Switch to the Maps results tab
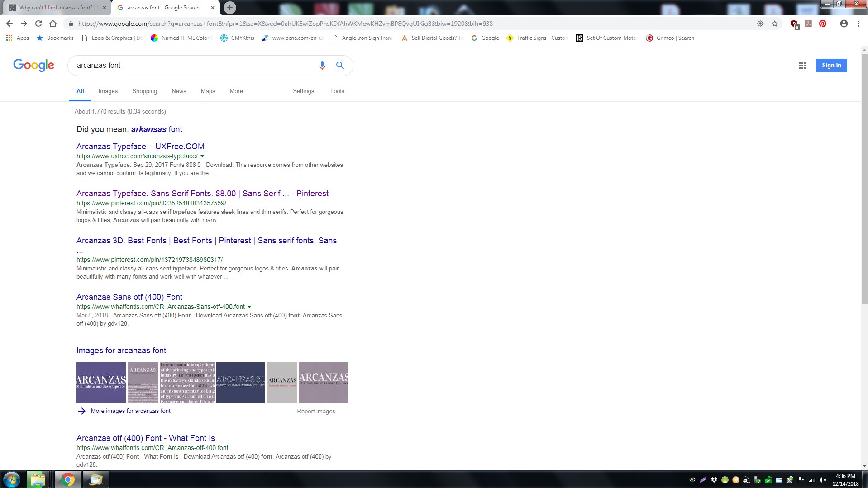Image resolution: width=868 pixels, height=488 pixels. (208, 91)
